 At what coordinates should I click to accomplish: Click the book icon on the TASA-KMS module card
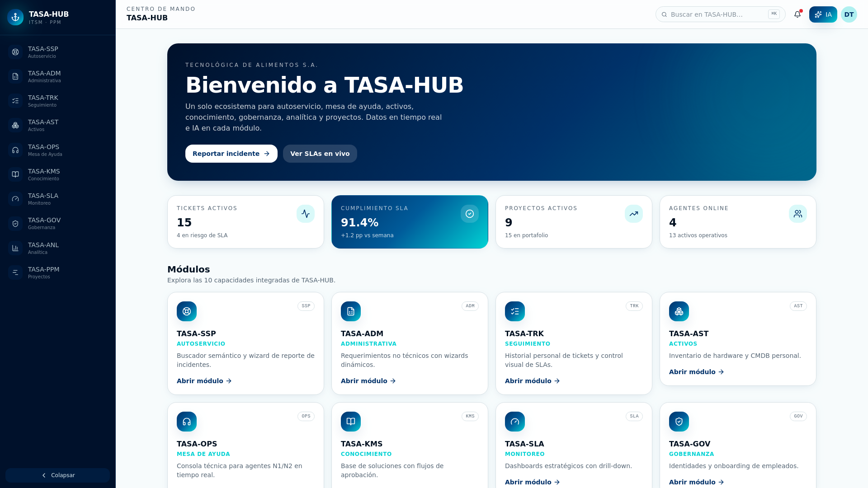351,422
